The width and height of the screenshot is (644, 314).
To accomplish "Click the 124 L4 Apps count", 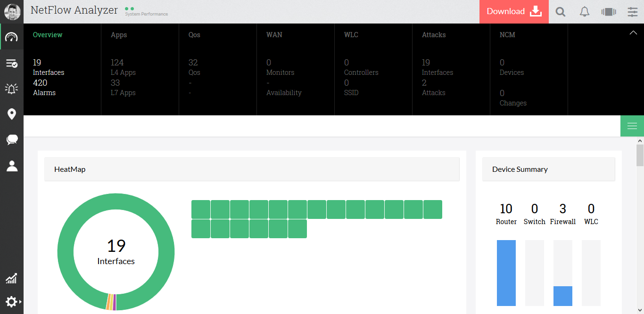I will tap(123, 67).
